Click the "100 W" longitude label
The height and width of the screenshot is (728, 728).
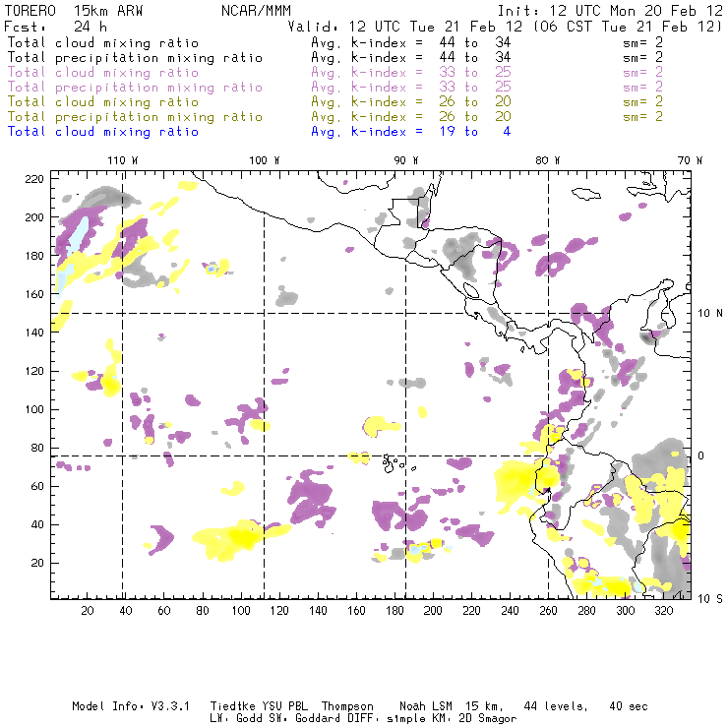(265, 160)
